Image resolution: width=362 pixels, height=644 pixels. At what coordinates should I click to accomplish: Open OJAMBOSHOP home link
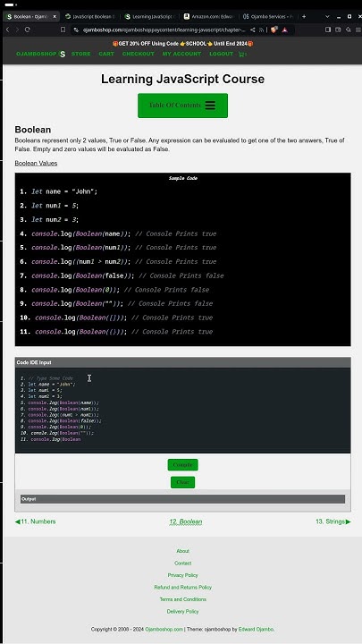click(36, 54)
